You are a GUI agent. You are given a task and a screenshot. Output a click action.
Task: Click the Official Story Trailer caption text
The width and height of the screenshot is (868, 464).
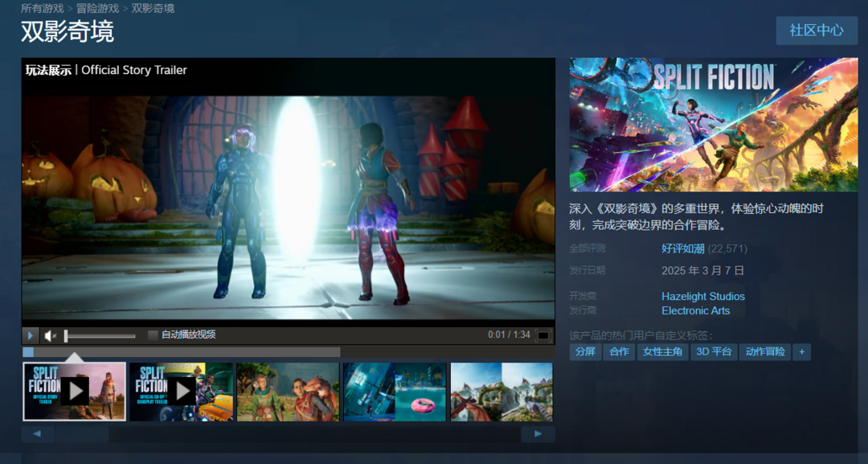[134, 70]
